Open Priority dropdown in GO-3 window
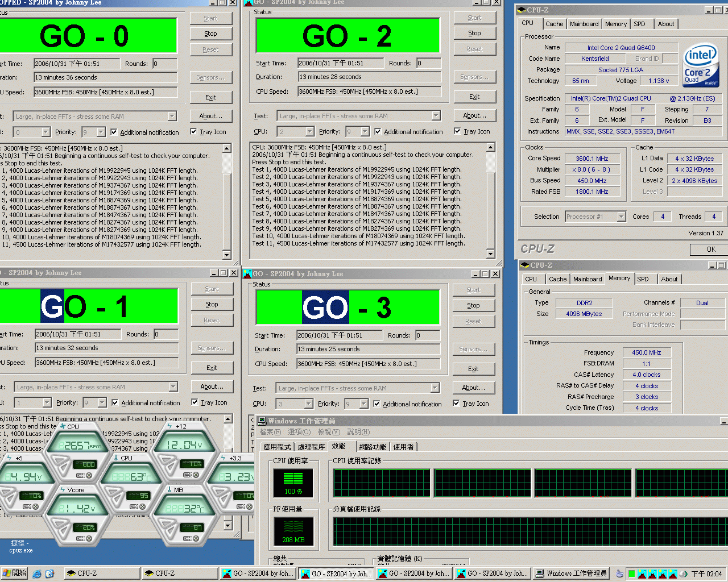Screen dimensions: 728x582 pyautogui.click(x=364, y=404)
